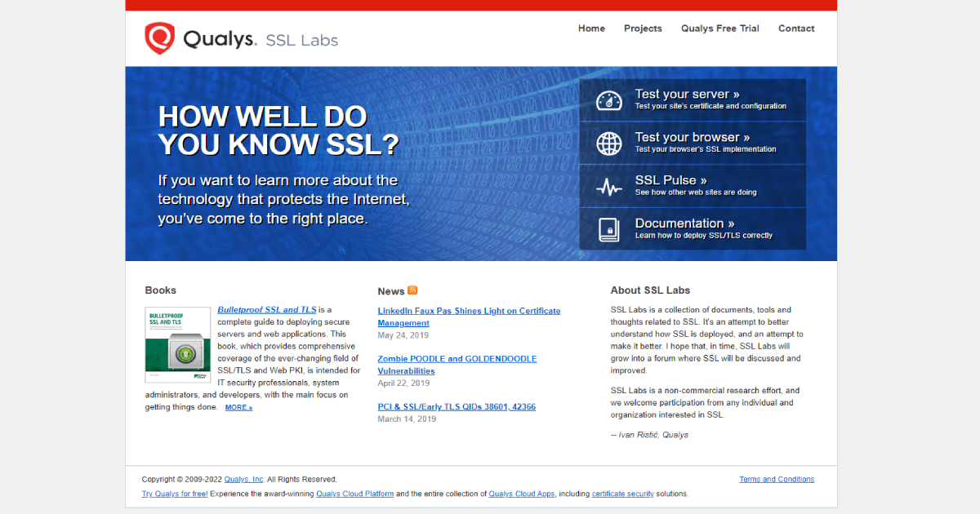Click the April 22, 2019 news date
This screenshot has height=514, width=980.
[x=403, y=383]
